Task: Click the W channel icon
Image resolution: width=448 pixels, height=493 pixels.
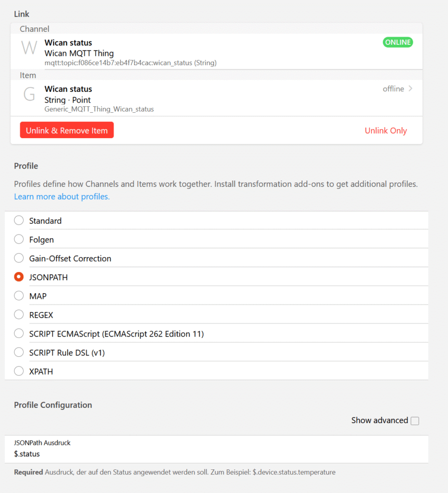Action: click(x=29, y=48)
